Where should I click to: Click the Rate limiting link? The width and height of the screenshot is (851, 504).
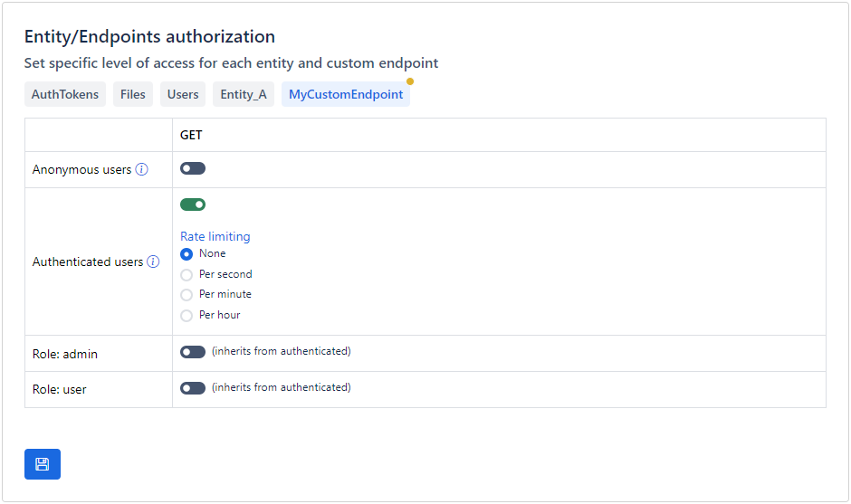click(x=215, y=236)
